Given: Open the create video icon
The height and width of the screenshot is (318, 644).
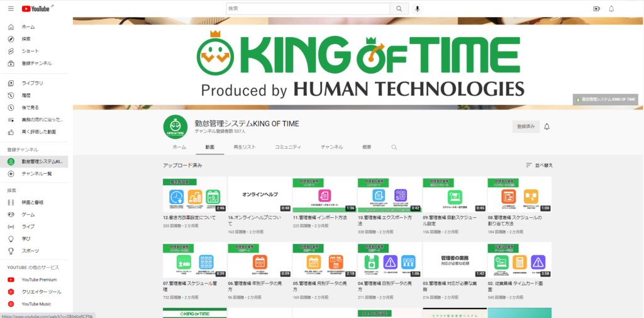Looking at the screenshot, I should coord(596,9).
